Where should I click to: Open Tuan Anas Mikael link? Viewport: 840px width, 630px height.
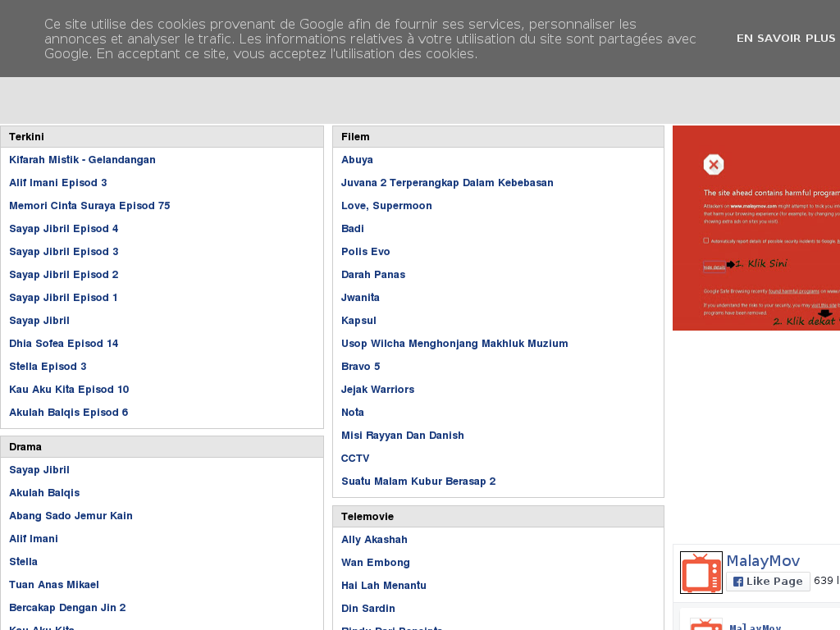click(54, 585)
